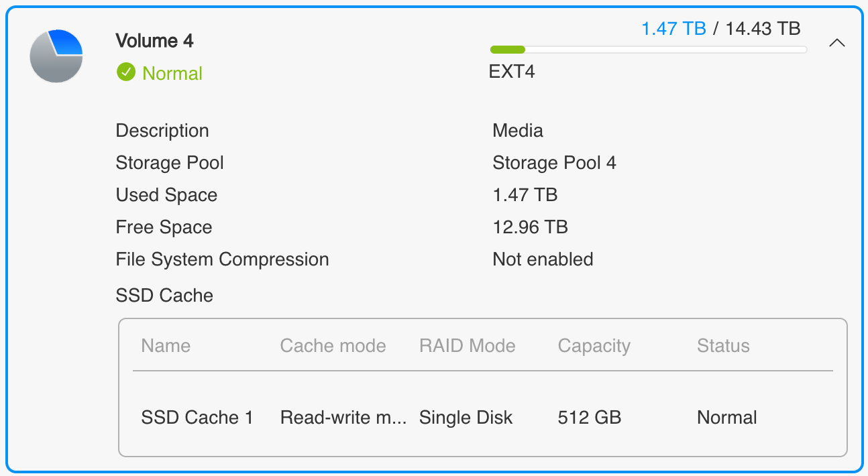This screenshot has width=868, height=476.
Task: Click the truncated Read-write mode cell
Action: coord(343,418)
